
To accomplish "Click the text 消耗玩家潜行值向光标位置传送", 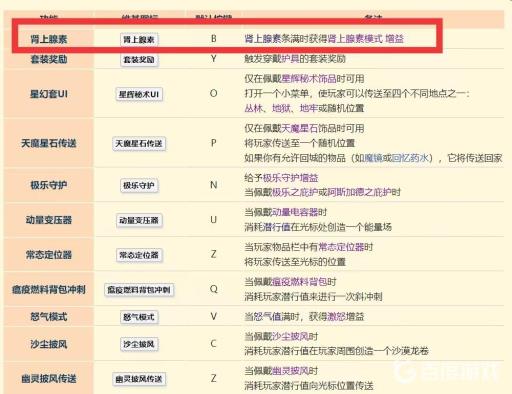I will [309, 386].
